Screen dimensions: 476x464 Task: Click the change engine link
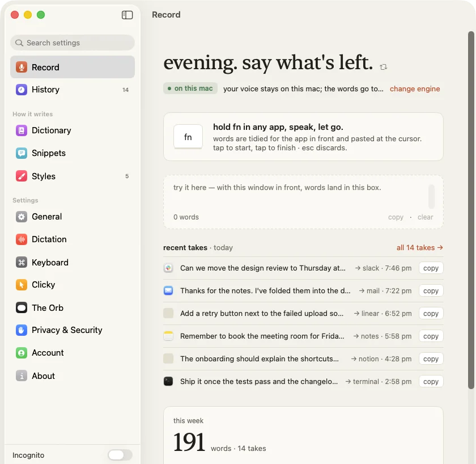pos(415,88)
